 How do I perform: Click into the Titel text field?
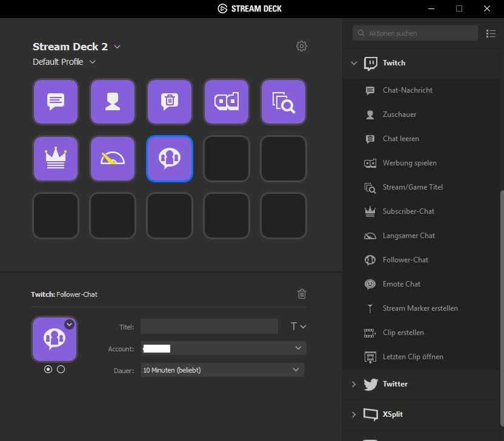[x=209, y=327]
